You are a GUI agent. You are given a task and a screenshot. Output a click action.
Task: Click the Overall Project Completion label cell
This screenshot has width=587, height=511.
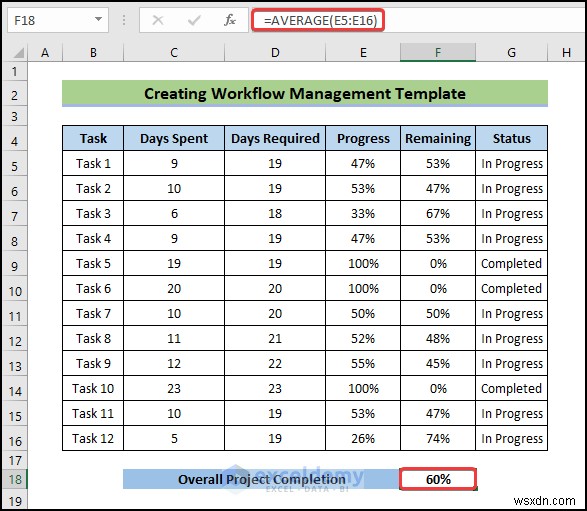click(261, 479)
